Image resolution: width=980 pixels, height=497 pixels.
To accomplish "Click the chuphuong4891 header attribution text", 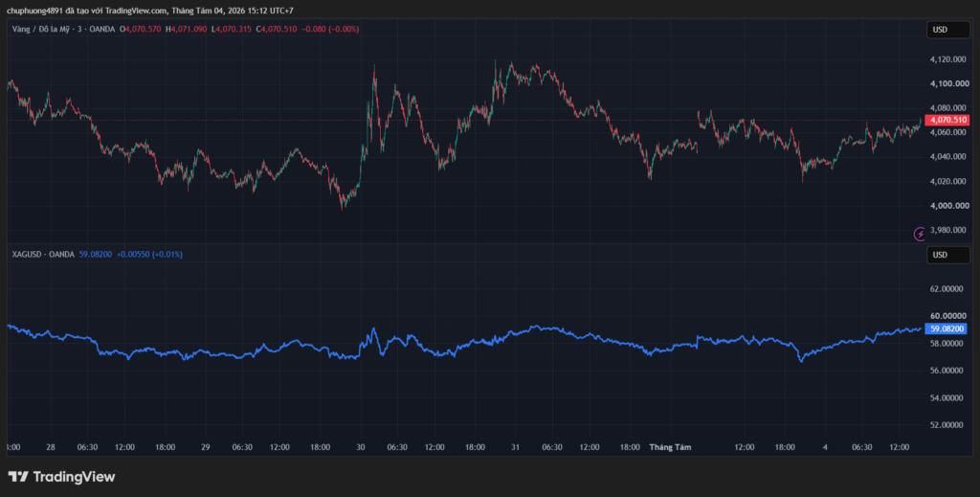I will click(x=149, y=11).
